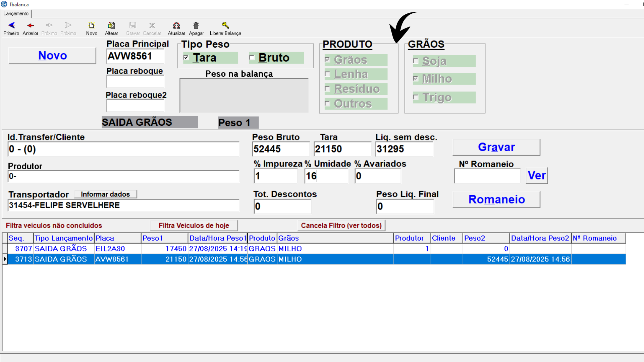Go to Anterior record icon
644x362 pixels.
(x=30, y=25)
